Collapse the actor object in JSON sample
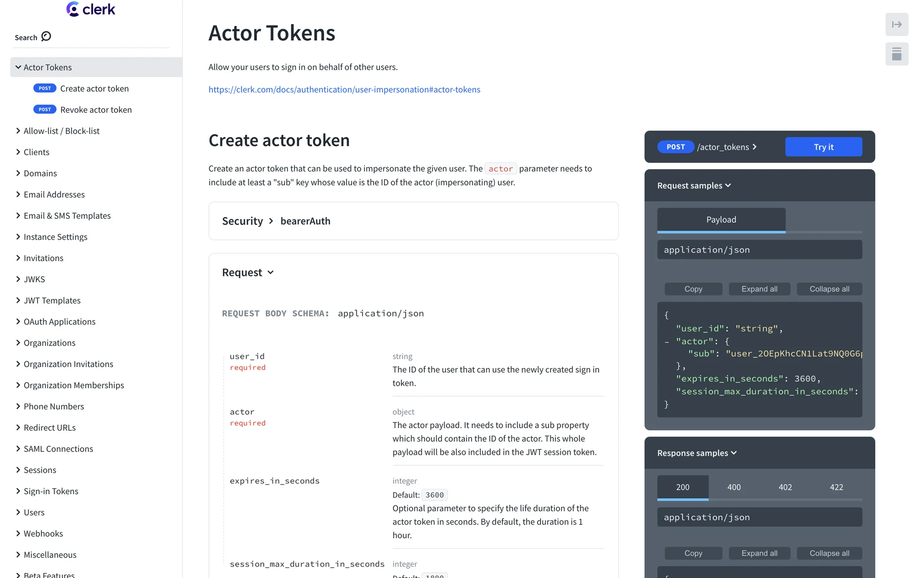 [667, 342]
